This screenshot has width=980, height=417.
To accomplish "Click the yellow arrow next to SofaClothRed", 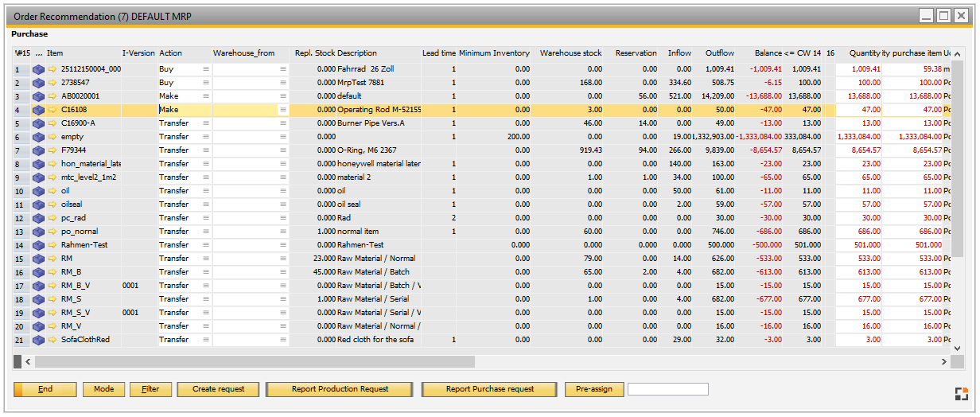I will (52, 340).
